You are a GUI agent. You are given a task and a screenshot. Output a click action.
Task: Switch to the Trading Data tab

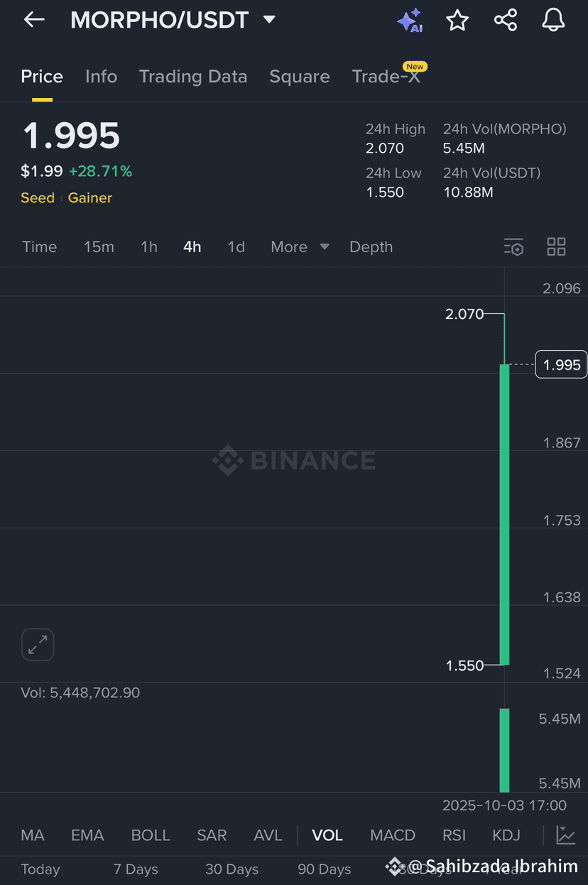point(193,77)
